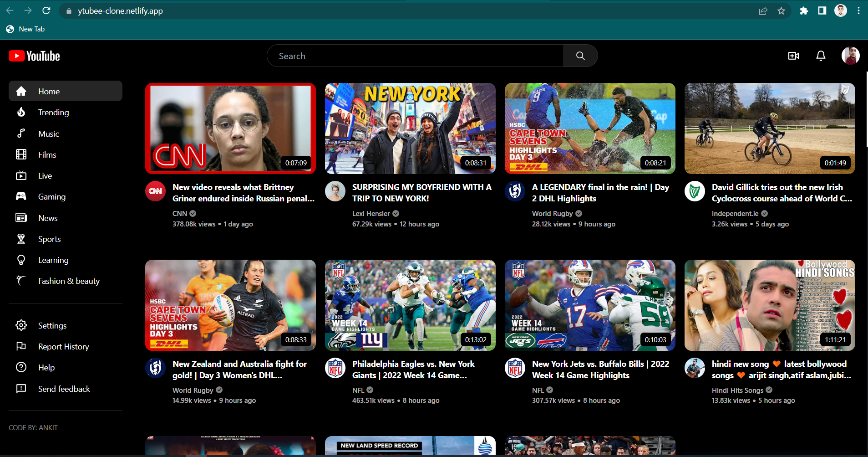
Task: Open the Chrome three-dot menu
Action: tap(858, 10)
